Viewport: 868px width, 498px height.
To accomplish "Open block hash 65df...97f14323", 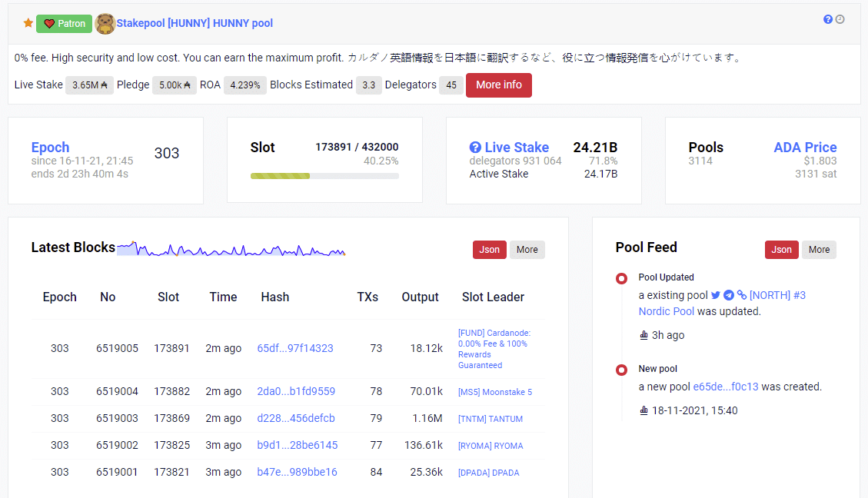I will (x=295, y=348).
